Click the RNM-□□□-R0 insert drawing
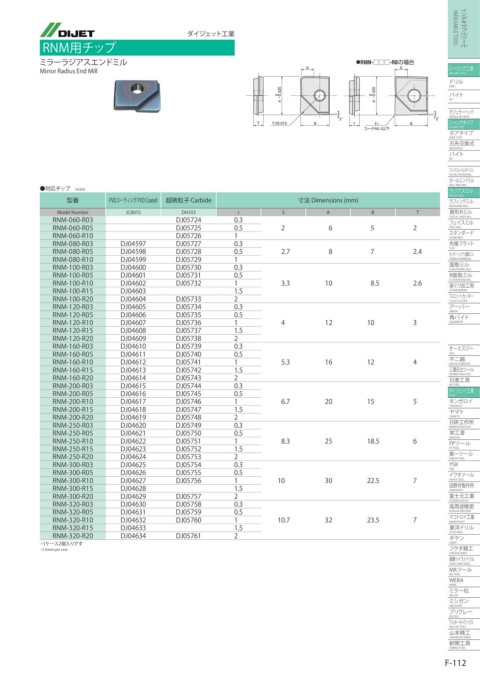480x677 pixels. coord(392,97)
